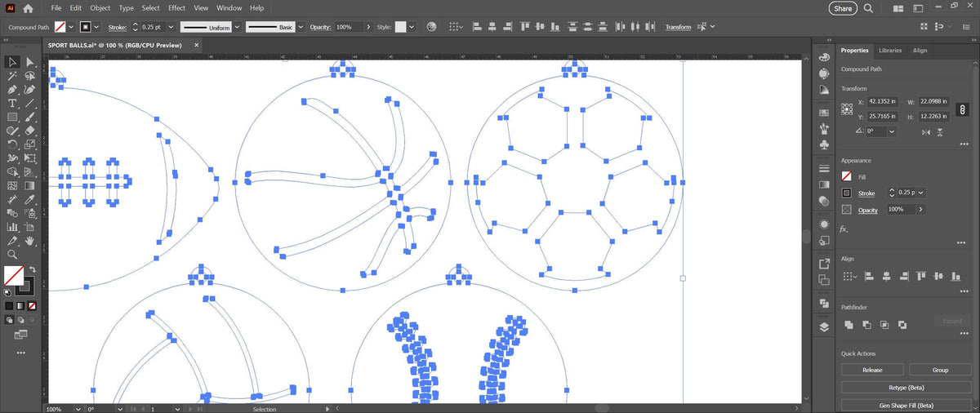Open the Layers panel icon in dock

click(824, 326)
